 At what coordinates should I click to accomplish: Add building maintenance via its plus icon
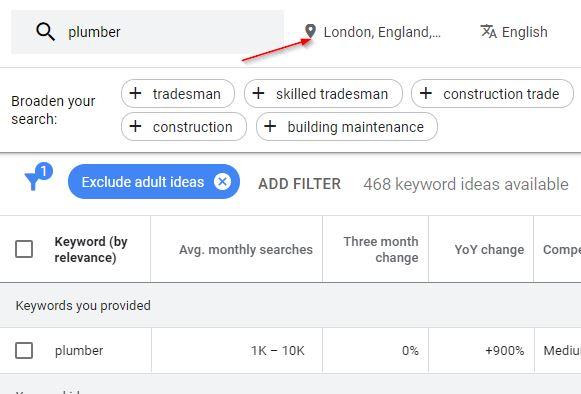click(270, 126)
